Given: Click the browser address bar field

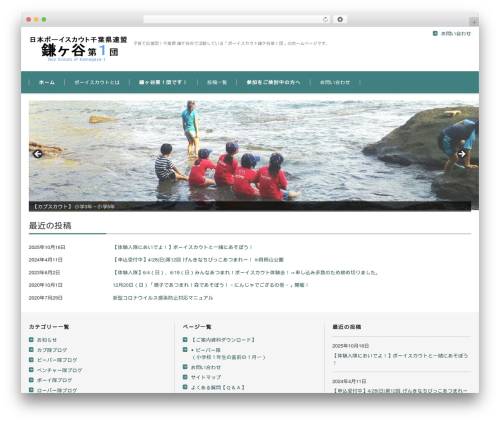Looking at the screenshot, I should (237, 19).
